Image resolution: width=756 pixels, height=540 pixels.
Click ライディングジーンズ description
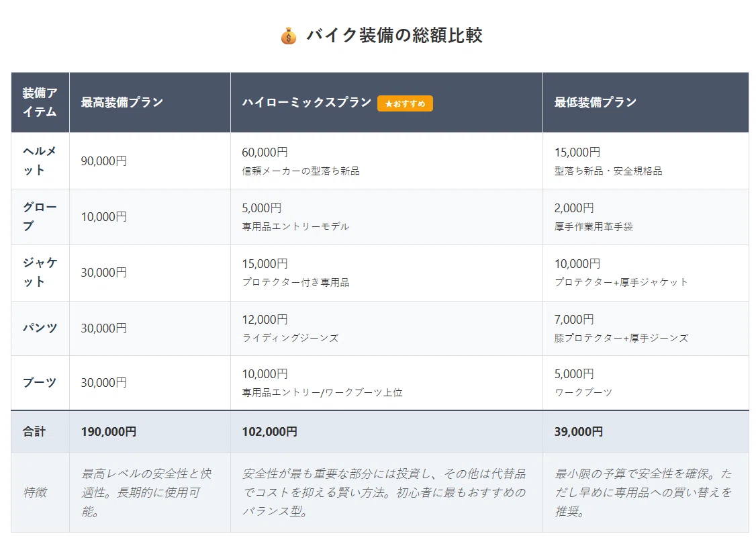tap(290, 338)
